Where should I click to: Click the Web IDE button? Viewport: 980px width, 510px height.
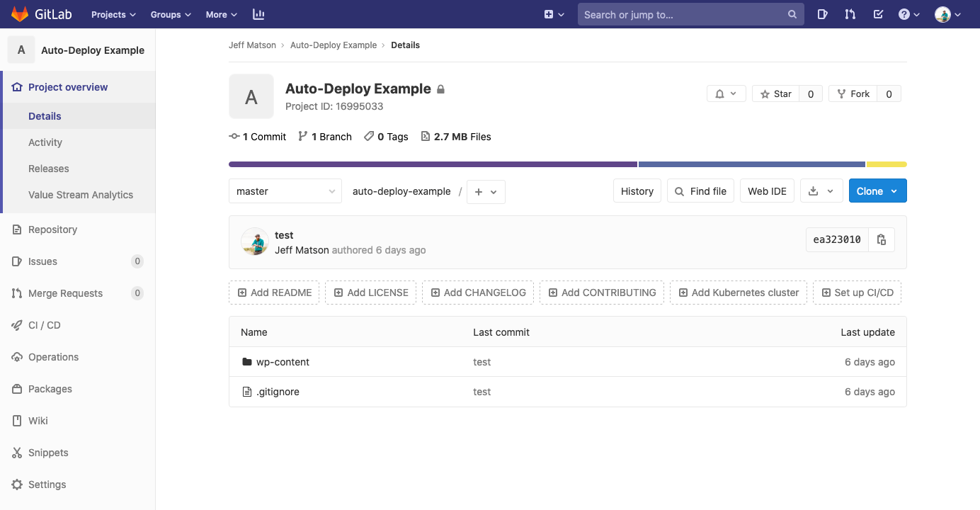pyautogui.click(x=767, y=191)
